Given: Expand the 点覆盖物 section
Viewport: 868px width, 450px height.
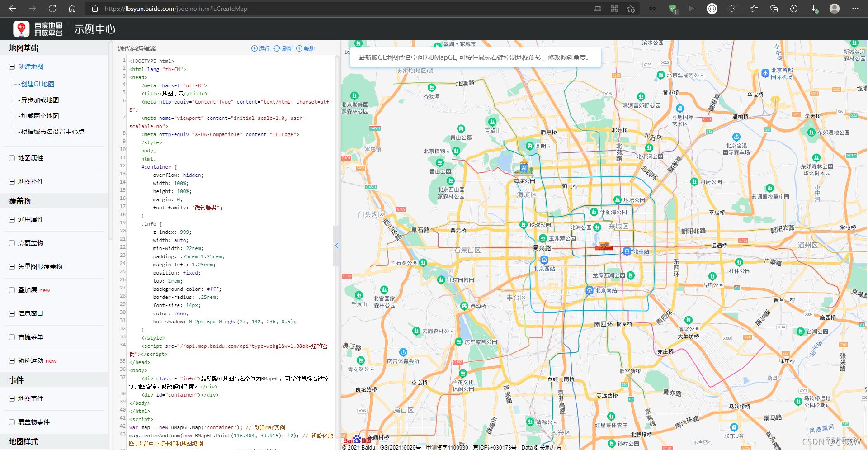Looking at the screenshot, I should pyautogui.click(x=12, y=243).
